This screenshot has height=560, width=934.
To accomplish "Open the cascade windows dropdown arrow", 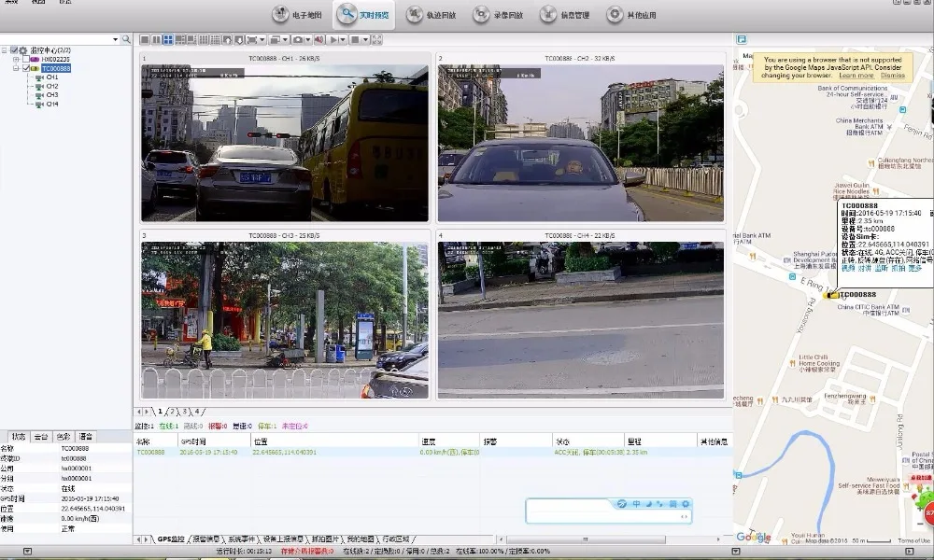I will [x=285, y=40].
